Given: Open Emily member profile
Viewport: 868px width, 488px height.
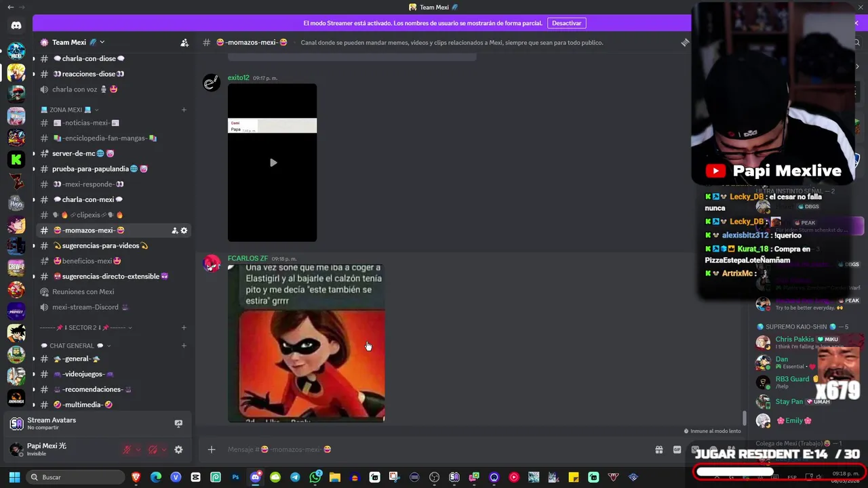Looking at the screenshot, I should tap(794, 421).
